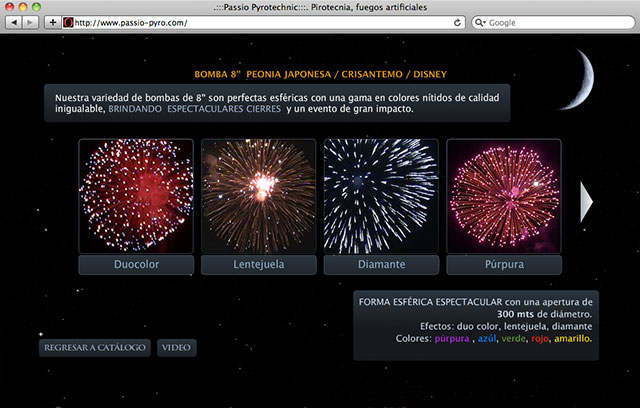
Task: Close the window with red button
Action: pos(9,7)
